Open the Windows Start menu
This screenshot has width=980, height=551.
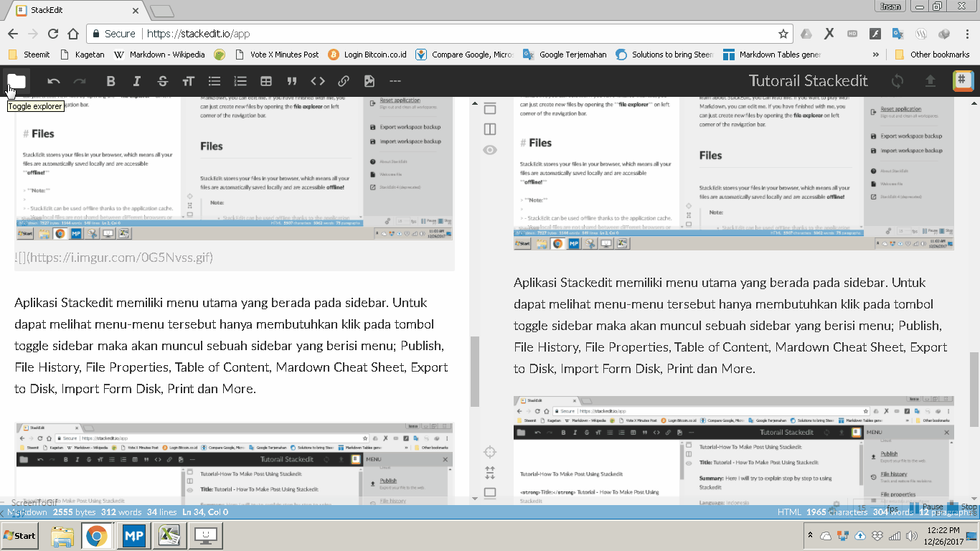pos(20,535)
